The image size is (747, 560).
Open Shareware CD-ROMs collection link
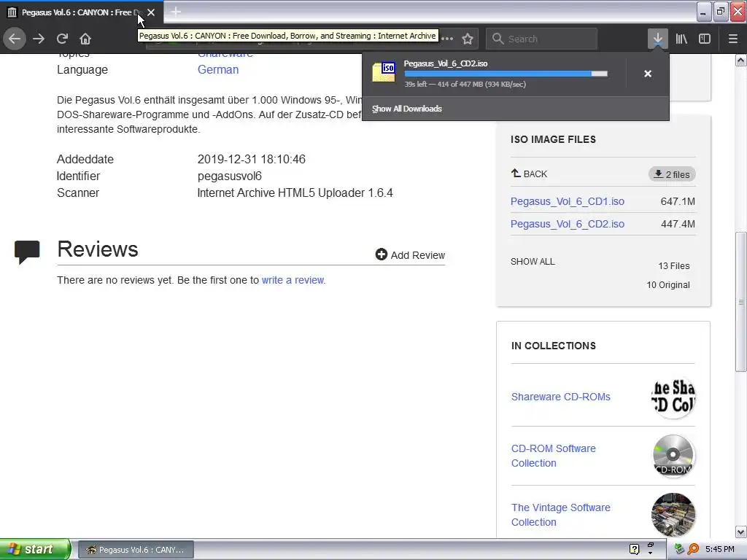pos(561,397)
